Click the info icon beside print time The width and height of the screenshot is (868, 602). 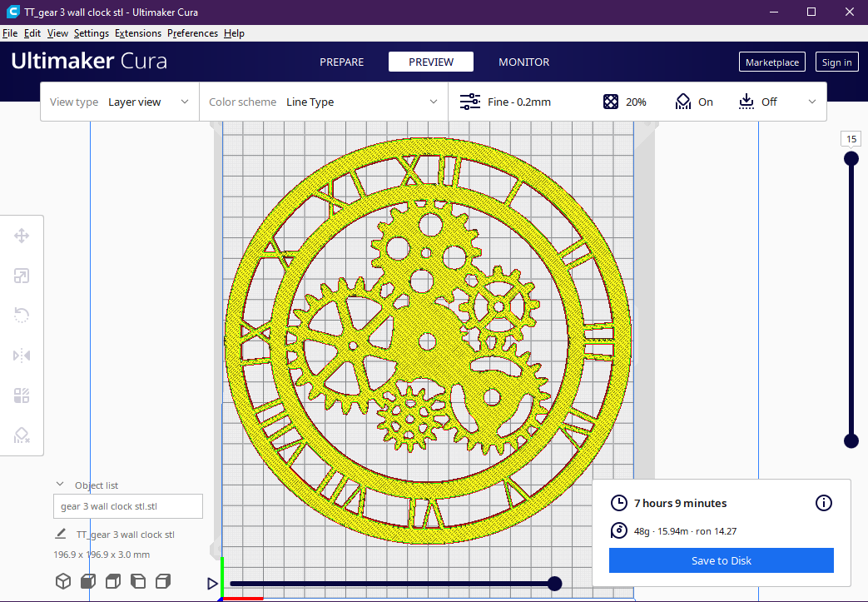(x=824, y=503)
